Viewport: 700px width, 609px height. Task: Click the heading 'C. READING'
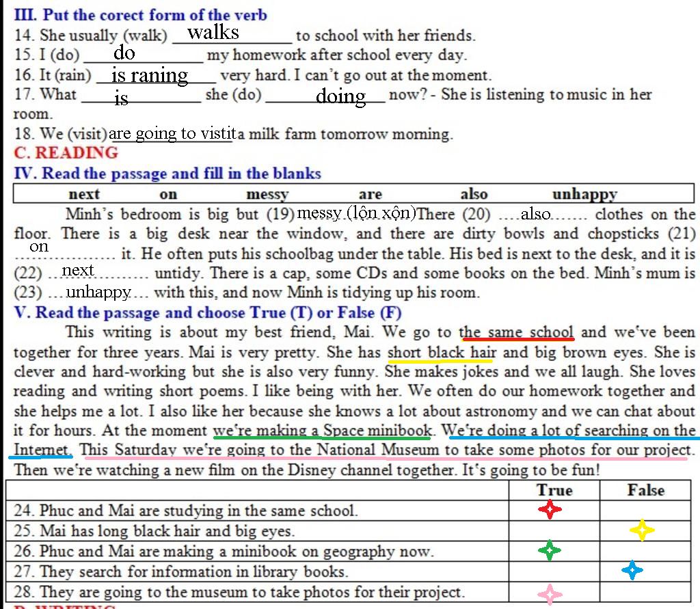pyautogui.click(x=66, y=152)
